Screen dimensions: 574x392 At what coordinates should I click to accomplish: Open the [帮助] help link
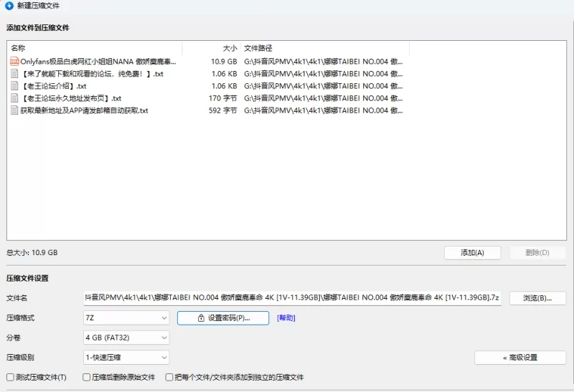pyautogui.click(x=286, y=318)
